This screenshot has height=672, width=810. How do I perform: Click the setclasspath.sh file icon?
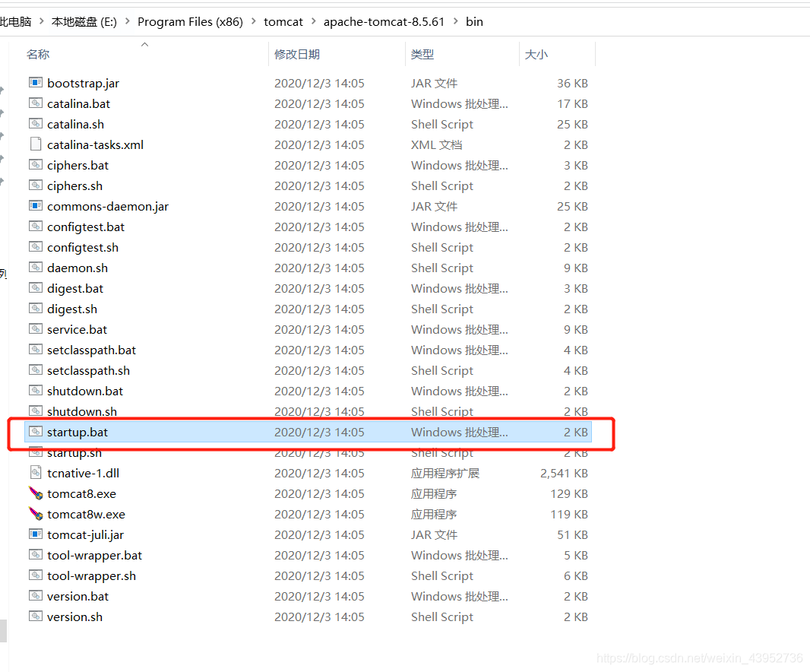(x=36, y=370)
